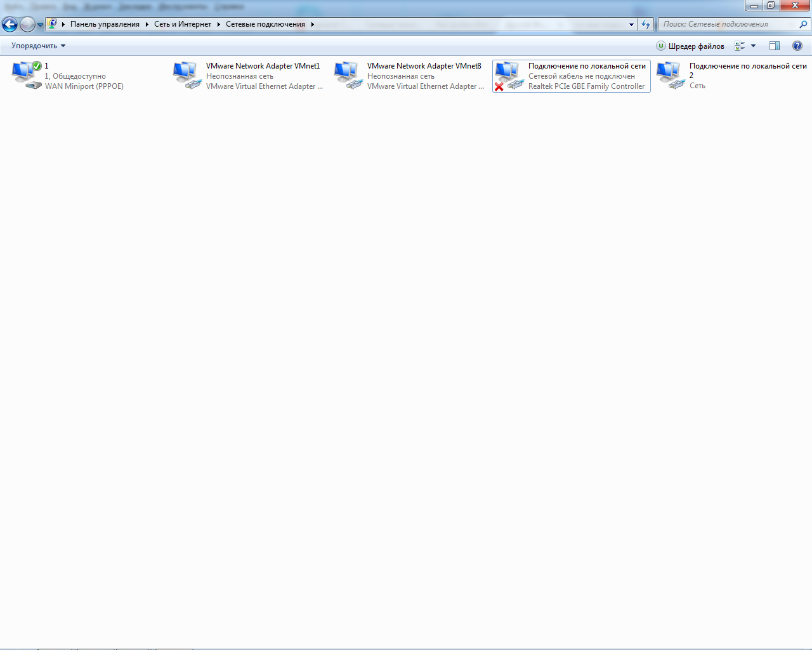Click Сетевой кабель не подключен status text
This screenshot has height=650, width=812.
coord(582,76)
